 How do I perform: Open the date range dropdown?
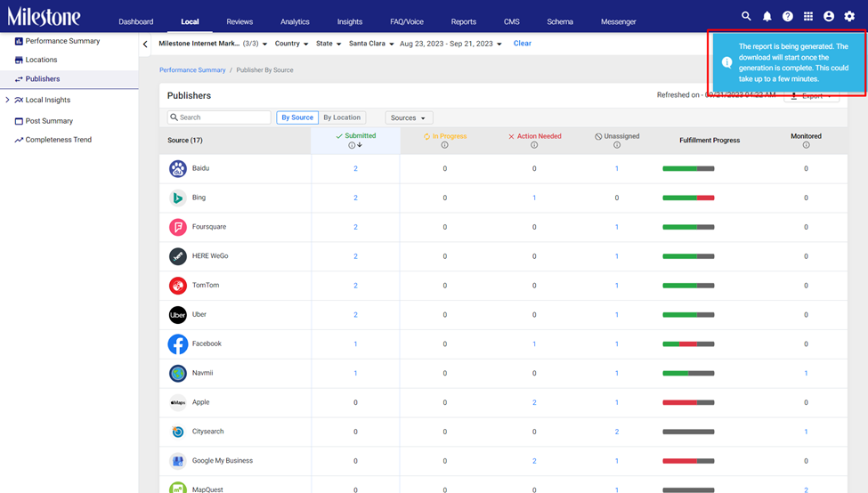pyautogui.click(x=450, y=44)
